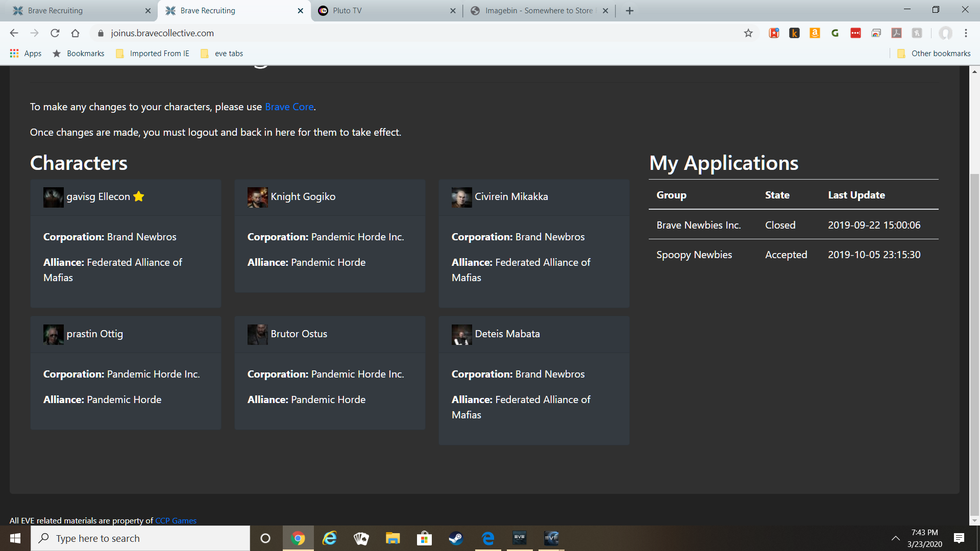
Task: Reload the Brave Recruiting page
Action: point(55,33)
